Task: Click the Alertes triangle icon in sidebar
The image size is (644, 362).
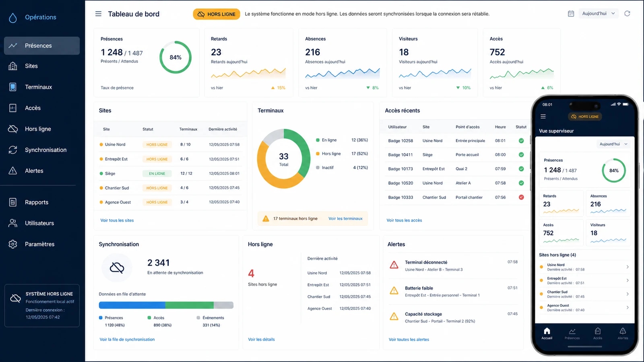Action: [13, 171]
